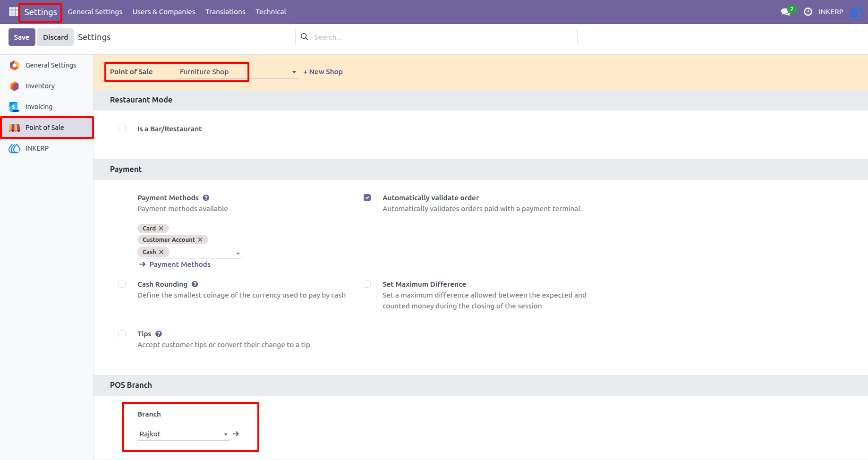Open the Translations menu

[x=225, y=12]
